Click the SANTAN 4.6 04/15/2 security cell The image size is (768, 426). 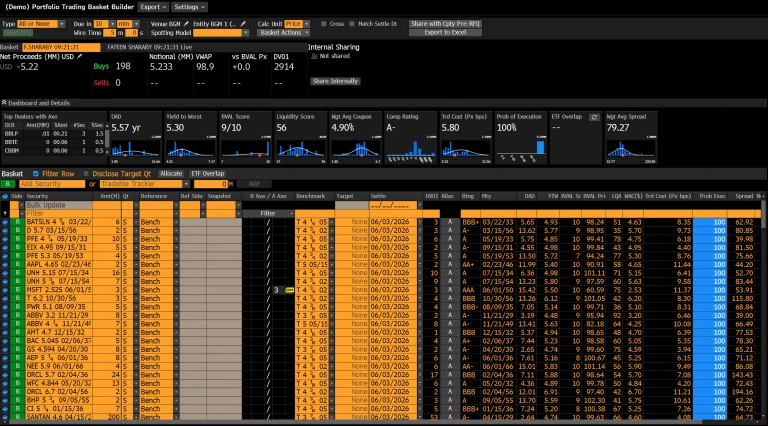(x=58, y=417)
